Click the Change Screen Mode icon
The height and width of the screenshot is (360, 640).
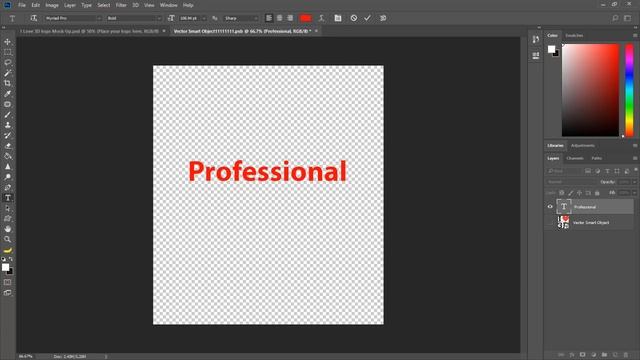[7, 293]
